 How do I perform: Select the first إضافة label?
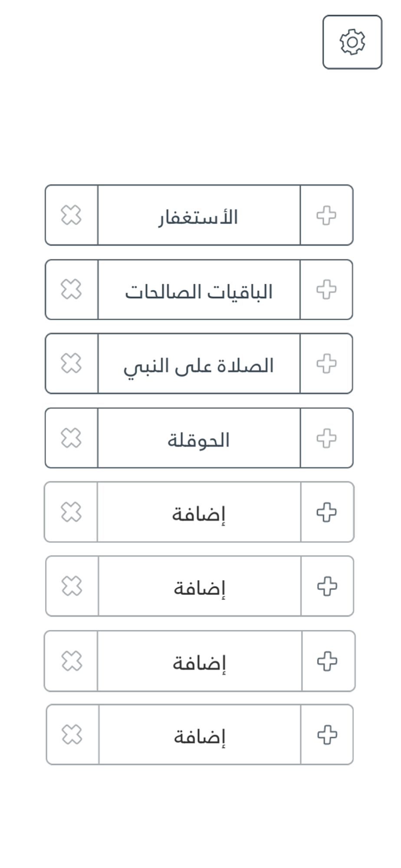[199, 512]
